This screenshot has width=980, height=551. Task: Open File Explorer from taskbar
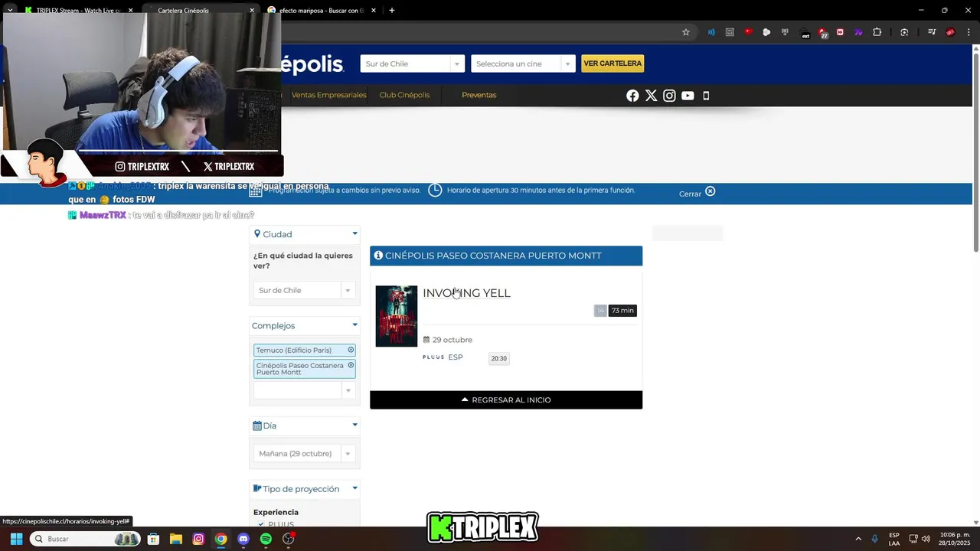coord(175,539)
